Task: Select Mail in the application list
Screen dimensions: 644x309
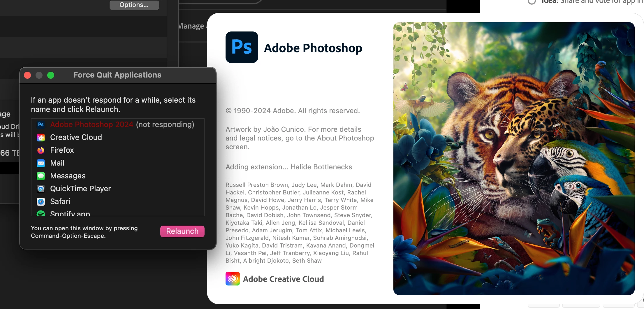Action: 118,163
